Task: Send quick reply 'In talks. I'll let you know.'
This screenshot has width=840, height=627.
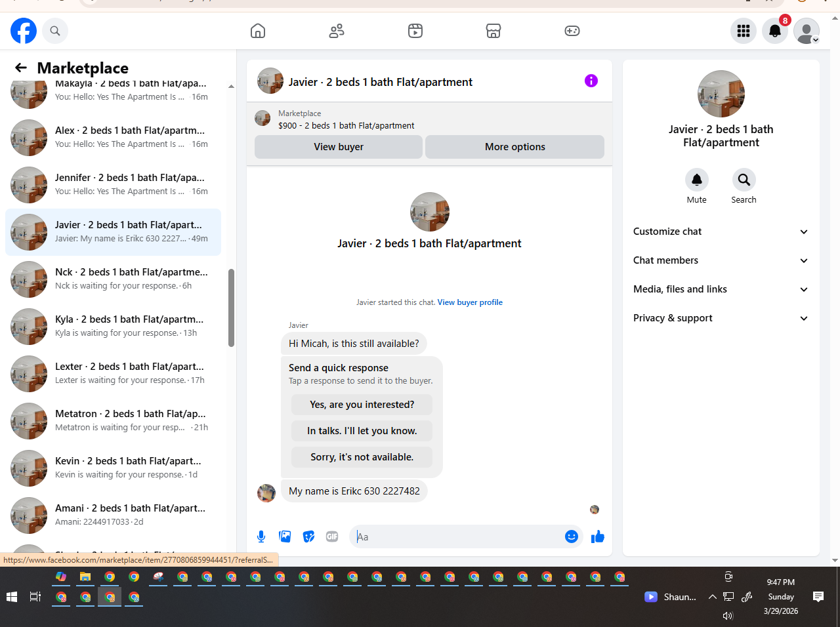Action: point(362,431)
